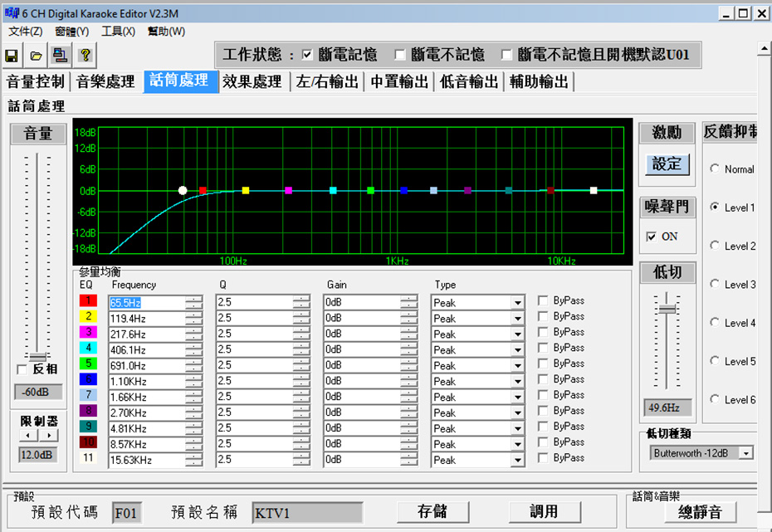Click the KTV1 preset name field
This screenshot has height=532, width=772.
(307, 513)
